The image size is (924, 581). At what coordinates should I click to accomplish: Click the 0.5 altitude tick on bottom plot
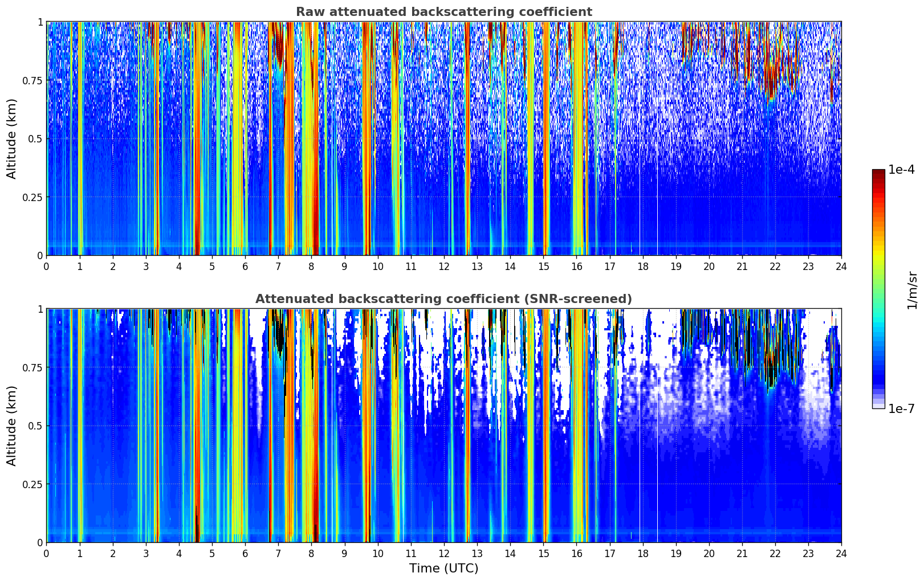(x=35, y=425)
